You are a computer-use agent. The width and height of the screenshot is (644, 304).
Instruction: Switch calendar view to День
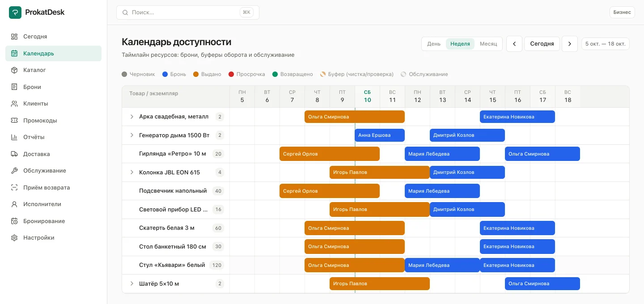434,44
